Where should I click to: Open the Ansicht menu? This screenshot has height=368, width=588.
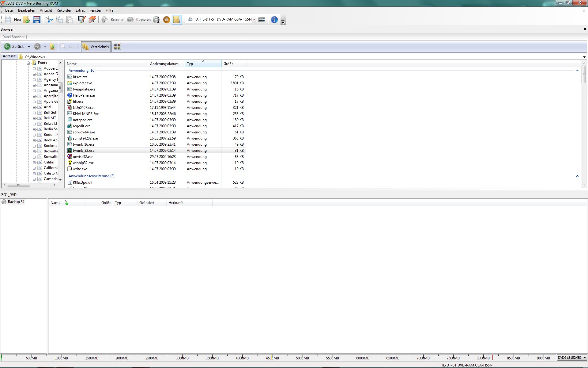pyautogui.click(x=46, y=10)
